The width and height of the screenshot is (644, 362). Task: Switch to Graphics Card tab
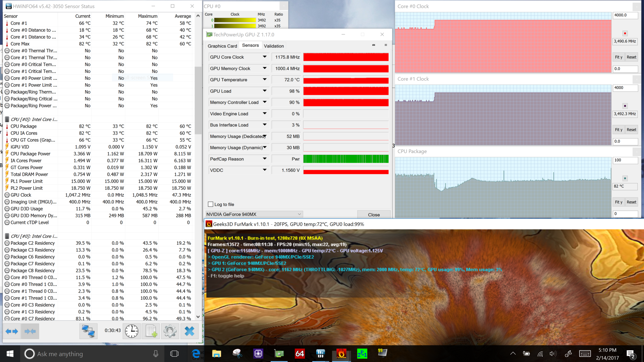pos(222,46)
